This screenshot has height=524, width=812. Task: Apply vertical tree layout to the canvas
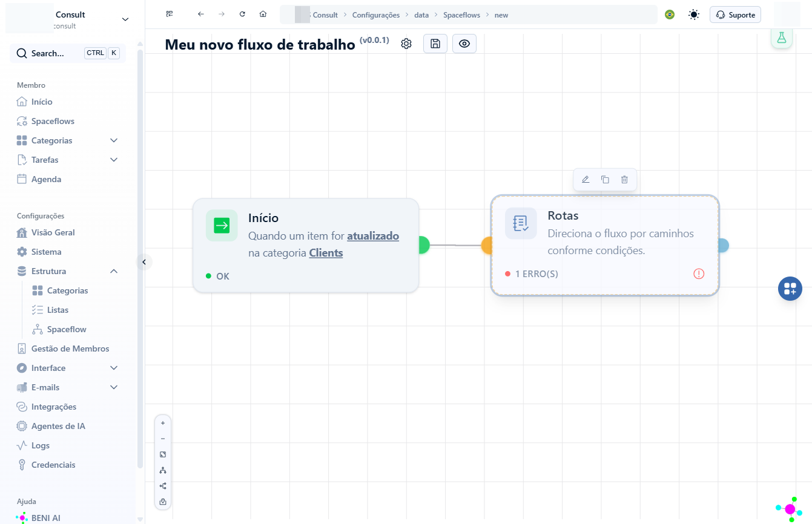163,470
